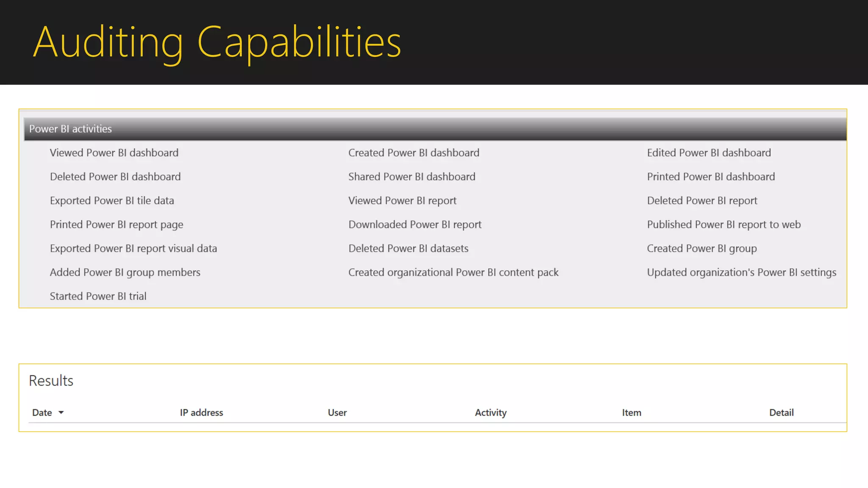Screen dimensions: 868x488
Task: Click Downloaded Power BI report
Action: 415,225
